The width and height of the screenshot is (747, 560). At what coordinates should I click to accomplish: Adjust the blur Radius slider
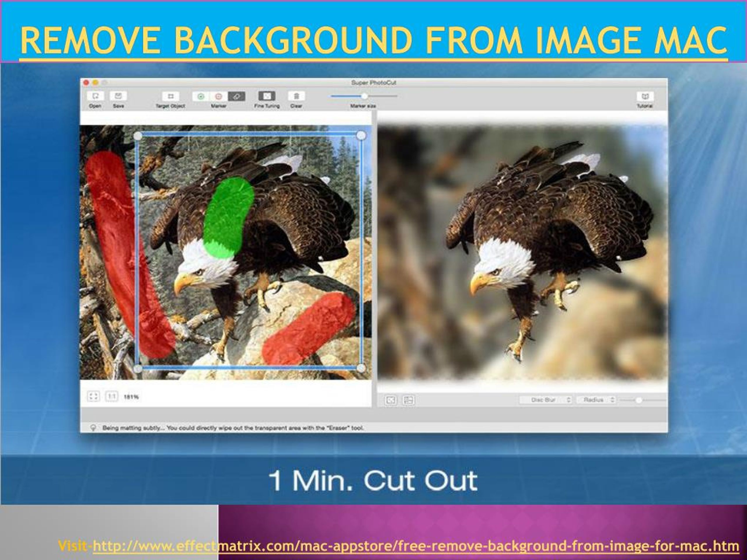pyautogui.click(x=643, y=400)
